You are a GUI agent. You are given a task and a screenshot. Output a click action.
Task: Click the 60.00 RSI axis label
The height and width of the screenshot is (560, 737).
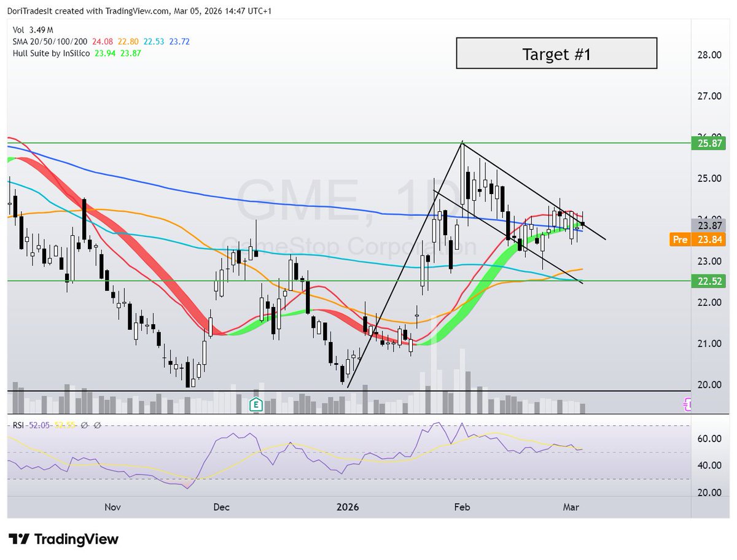coord(709,438)
